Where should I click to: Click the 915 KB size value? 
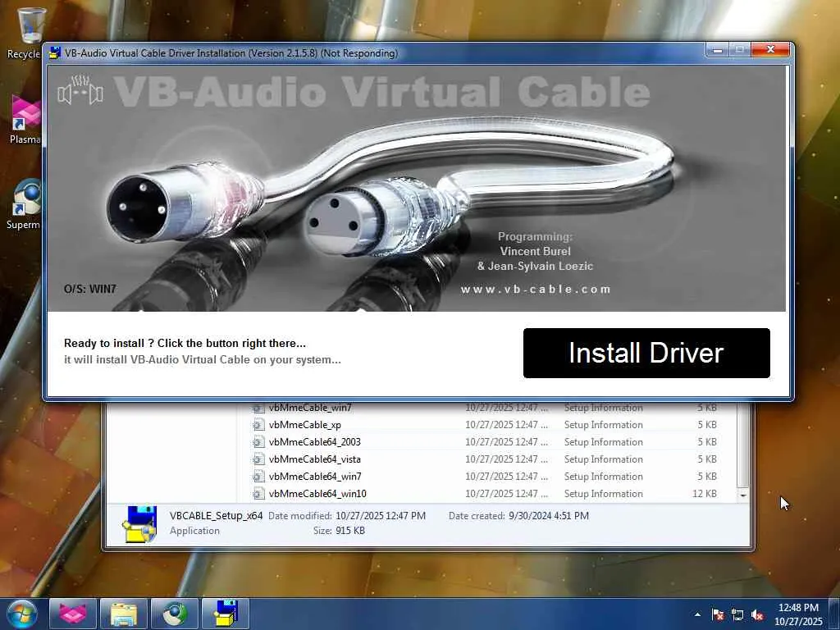point(350,531)
